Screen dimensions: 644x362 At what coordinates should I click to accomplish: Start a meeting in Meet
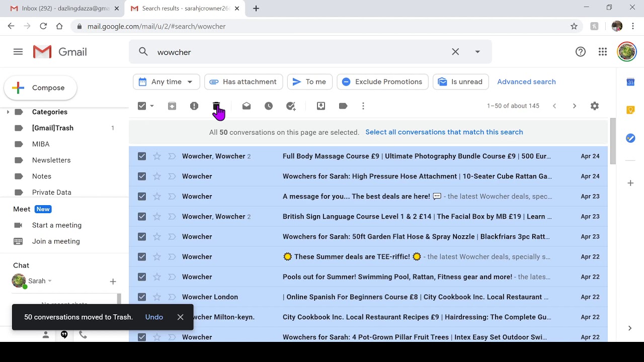57,225
